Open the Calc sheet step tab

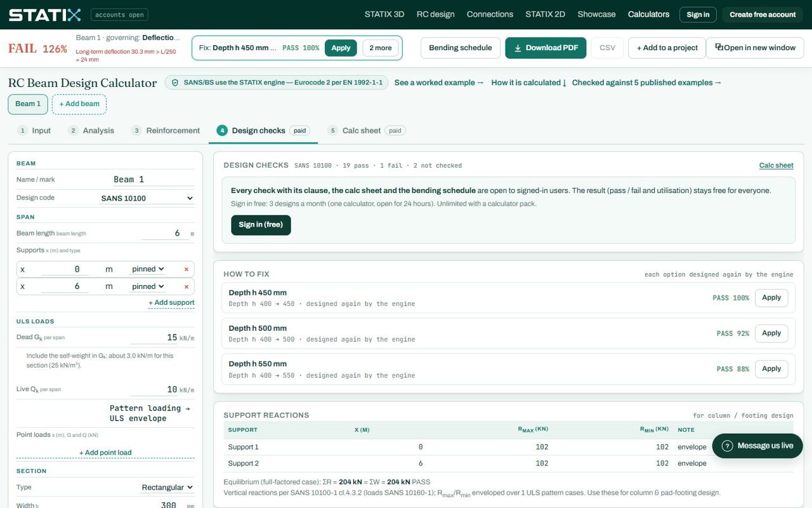click(x=366, y=130)
